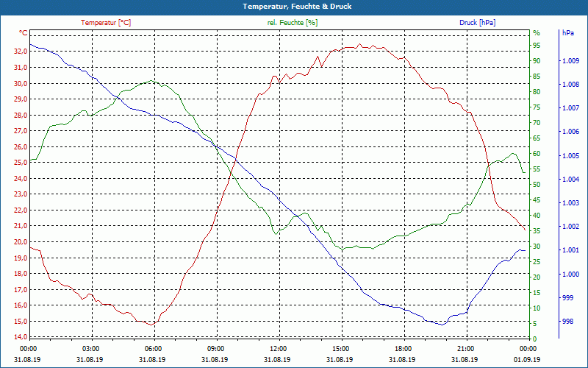Screen dimensions: 588x368
Task: Click green humidity axis value '25'
Action: (537, 262)
